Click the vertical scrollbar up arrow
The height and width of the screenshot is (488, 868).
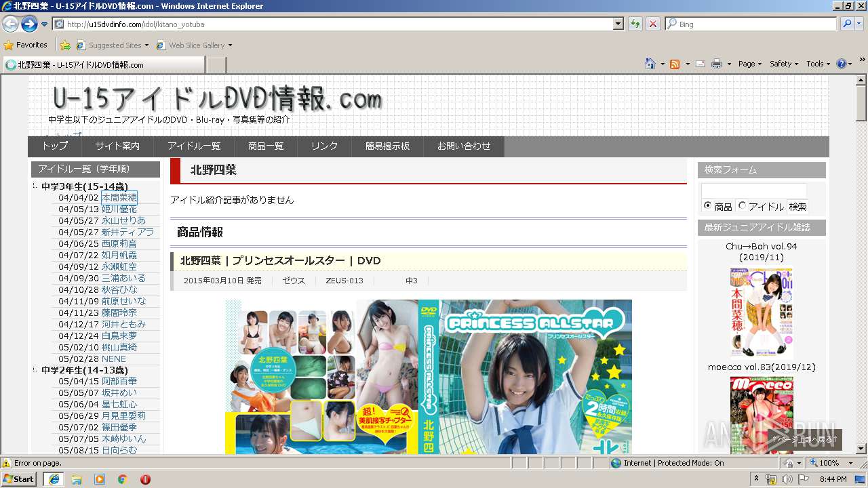(861, 80)
